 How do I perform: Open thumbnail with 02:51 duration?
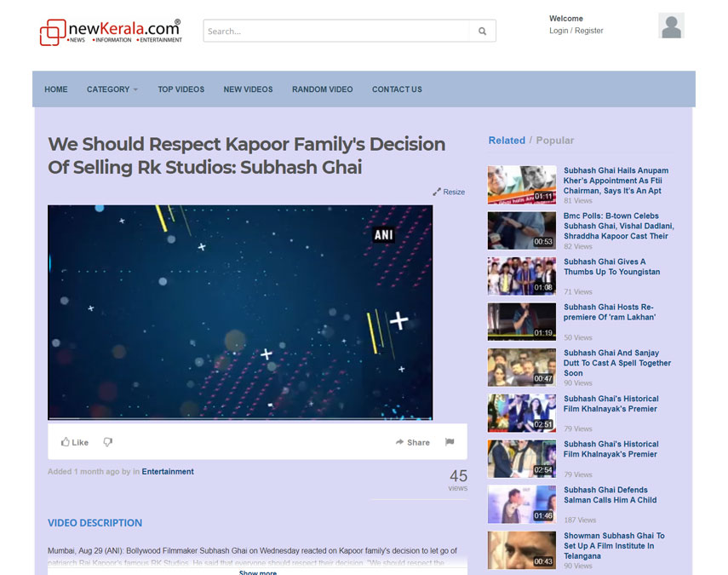522,413
